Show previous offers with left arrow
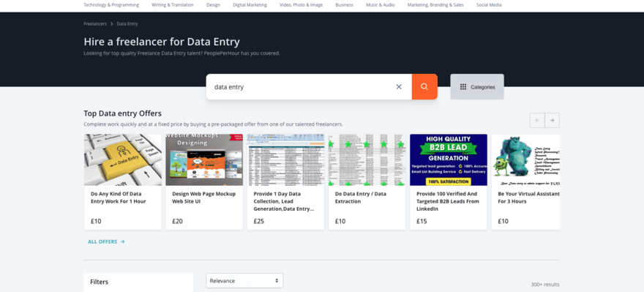This screenshot has height=292, width=644. tap(537, 120)
